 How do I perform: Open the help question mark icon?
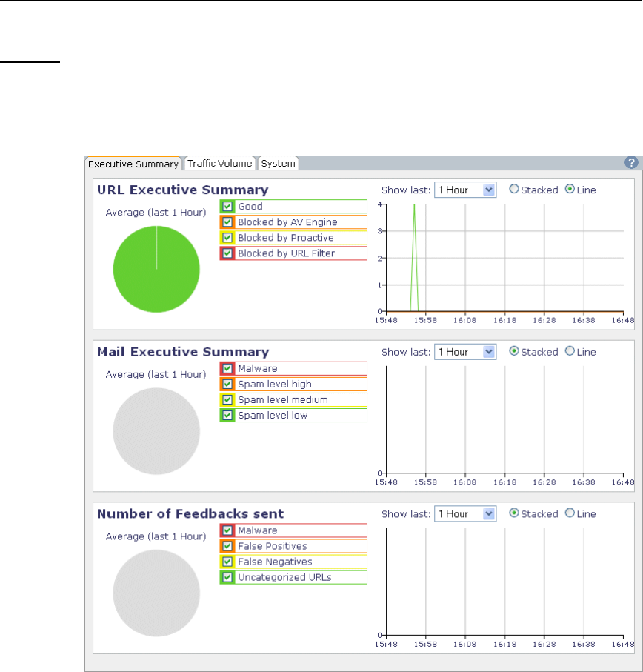(x=631, y=163)
